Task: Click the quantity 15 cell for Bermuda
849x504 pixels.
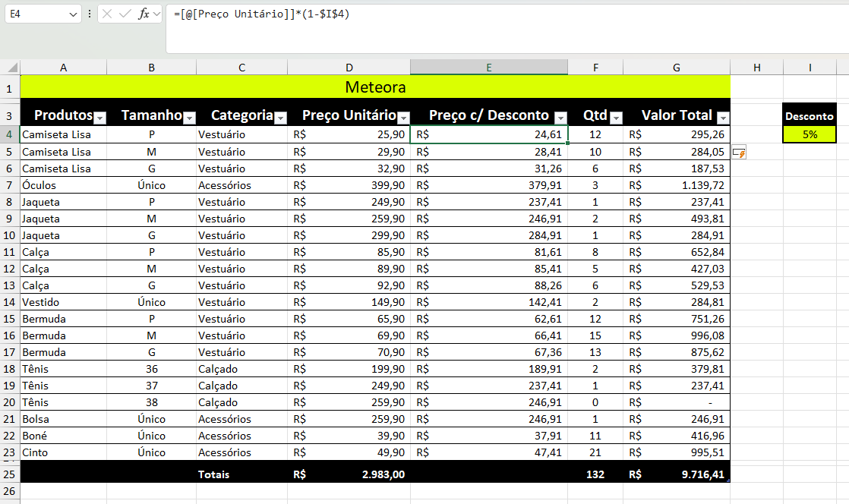Action: [595, 335]
